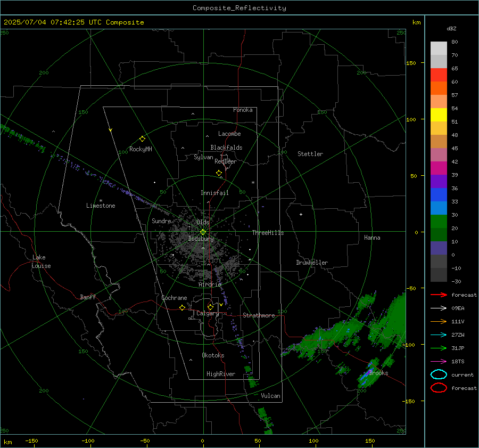Click the blue storm core near Brooks

(366, 374)
